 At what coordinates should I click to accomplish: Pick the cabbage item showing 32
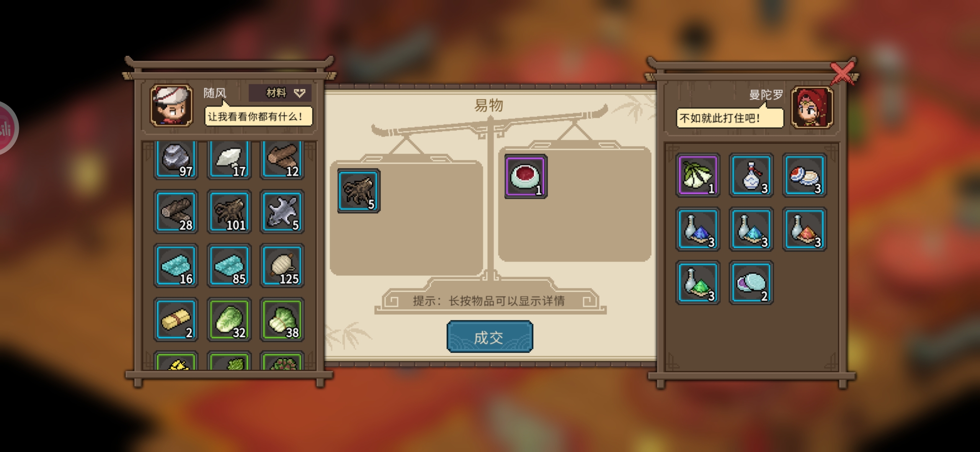point(229,319)
